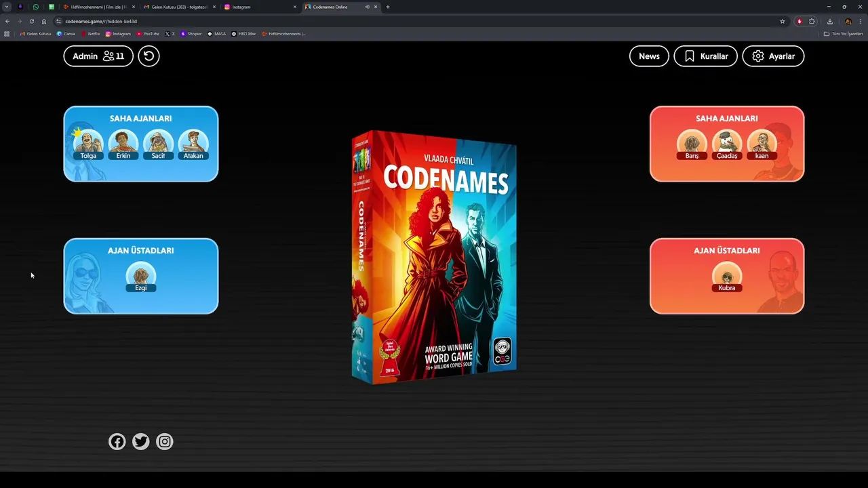Open browser downloads

(x=829, y=21)
